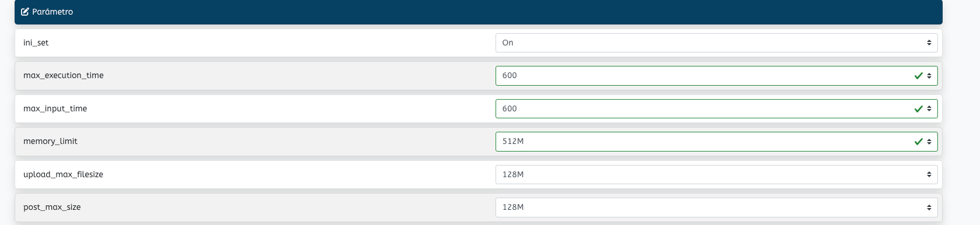Select the upload_max_filesize parameter label
Screen dimensions: 980x225
(x=63, y=174)
